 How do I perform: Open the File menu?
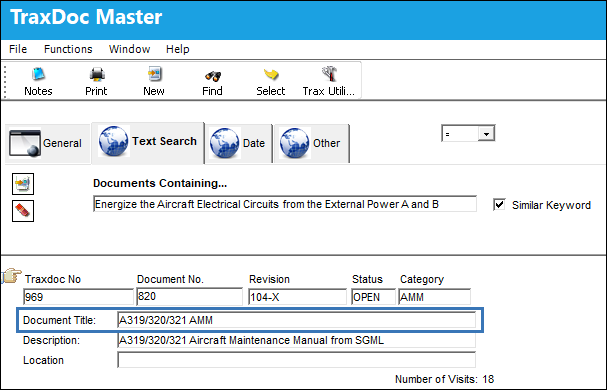pyautogui.click(x=18, y=49)
